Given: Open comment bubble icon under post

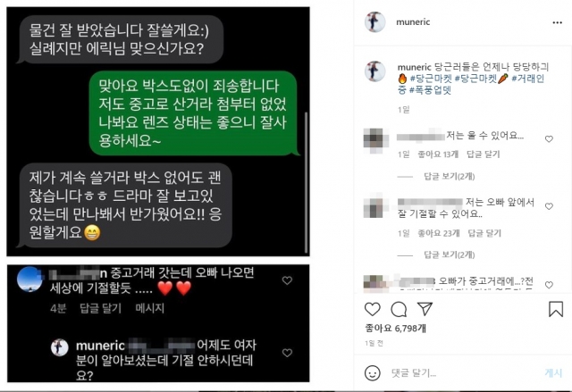Looking at the screenshot, I should click(399, 309).
